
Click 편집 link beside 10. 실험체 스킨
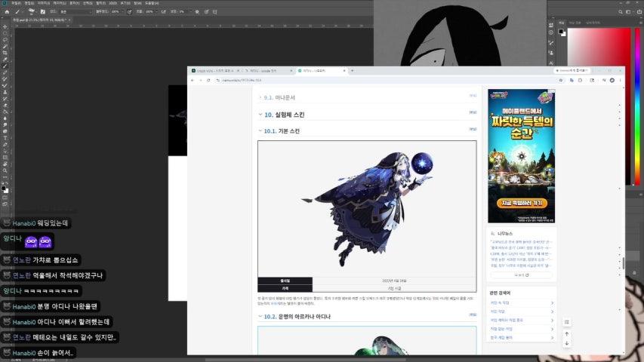pos(473,112)
